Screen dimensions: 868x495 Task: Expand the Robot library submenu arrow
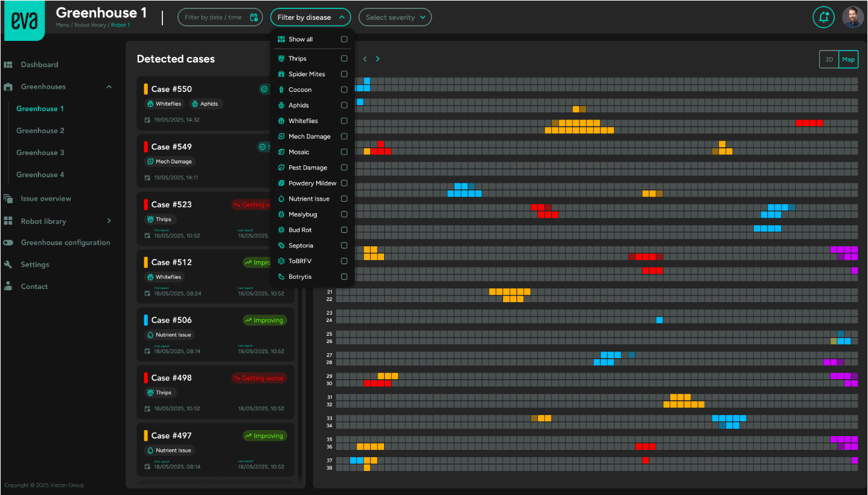tap(109, 221)
